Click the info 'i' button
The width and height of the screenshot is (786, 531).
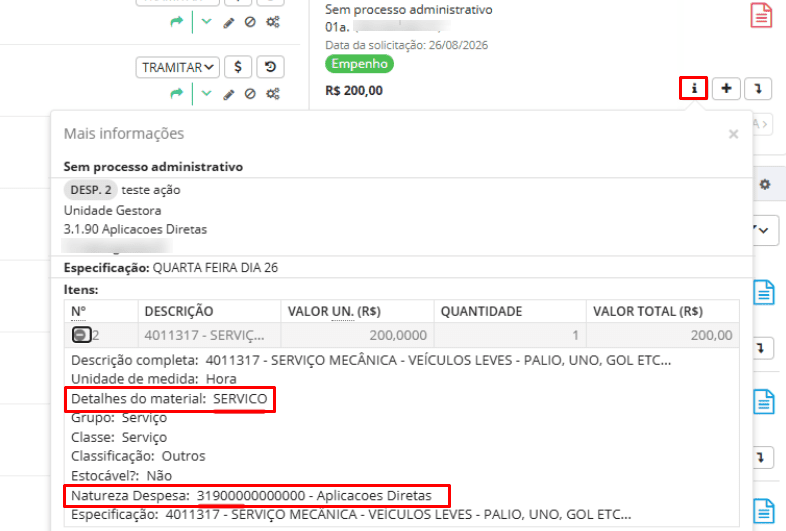[694, 89]
